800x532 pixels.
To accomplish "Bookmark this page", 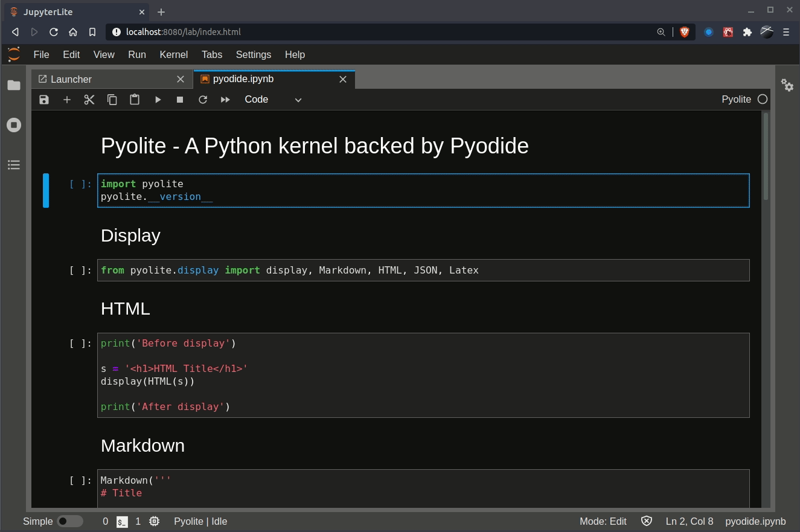I will coord(92,32).
